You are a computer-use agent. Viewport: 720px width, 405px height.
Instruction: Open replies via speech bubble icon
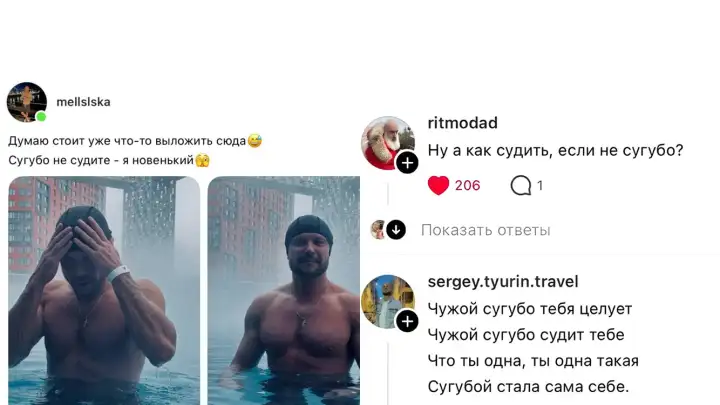tap(521, 186)
